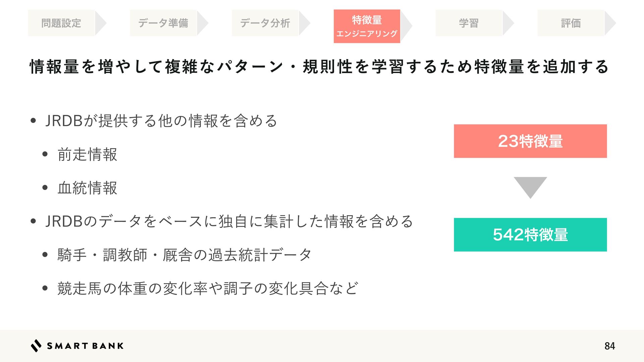Screen dimensions: 644x362
Task: Select the 問題設定 step tab
Action: (61, 23)
